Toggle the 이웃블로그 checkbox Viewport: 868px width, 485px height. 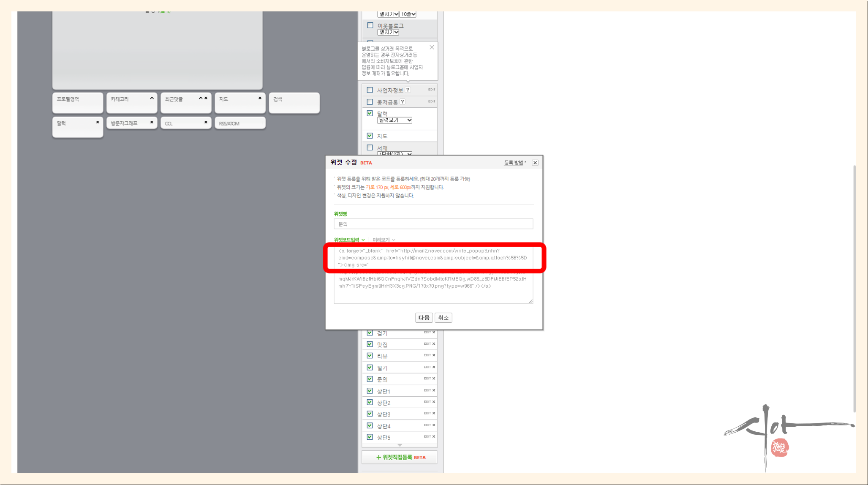pos(370,25)
